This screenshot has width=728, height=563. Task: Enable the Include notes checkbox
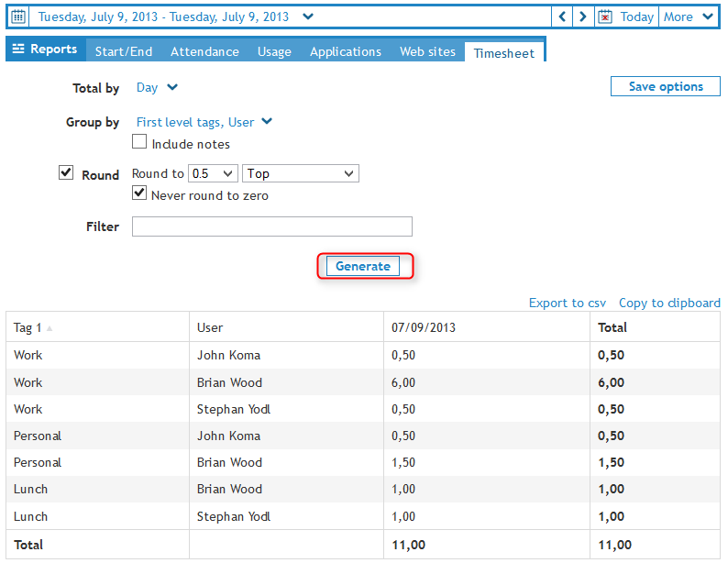coord(139,142)
